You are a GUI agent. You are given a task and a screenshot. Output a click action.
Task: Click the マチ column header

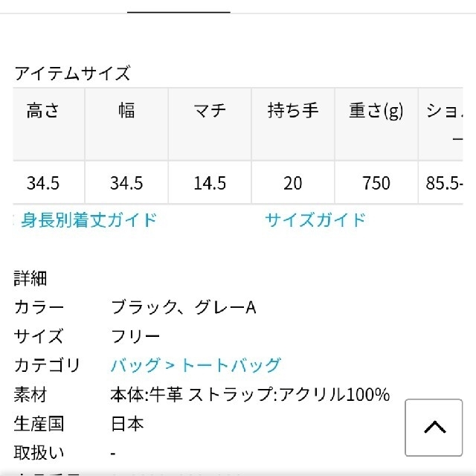click(x=210, y=124)
